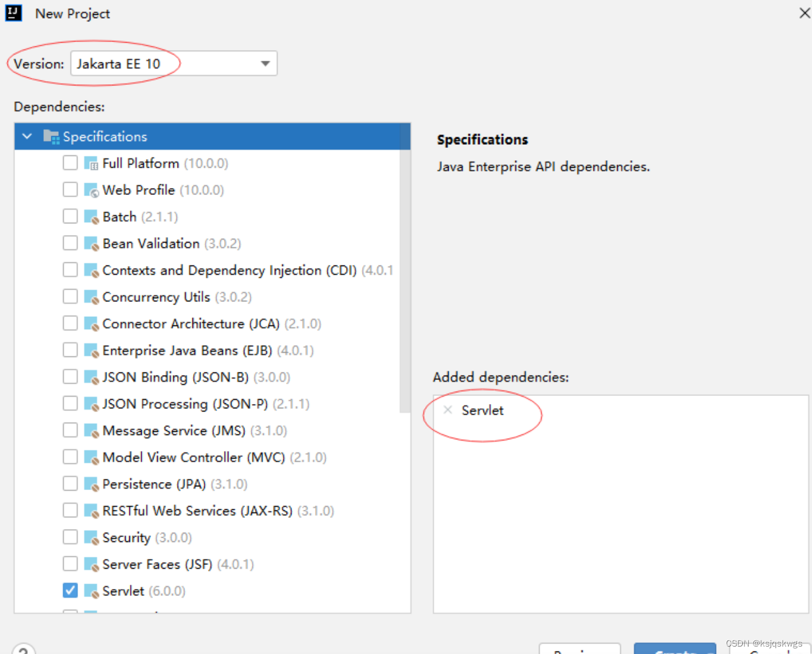Click the RESTful Web Services icon
This screenshot has width=812, height=654.
(91, 510)
